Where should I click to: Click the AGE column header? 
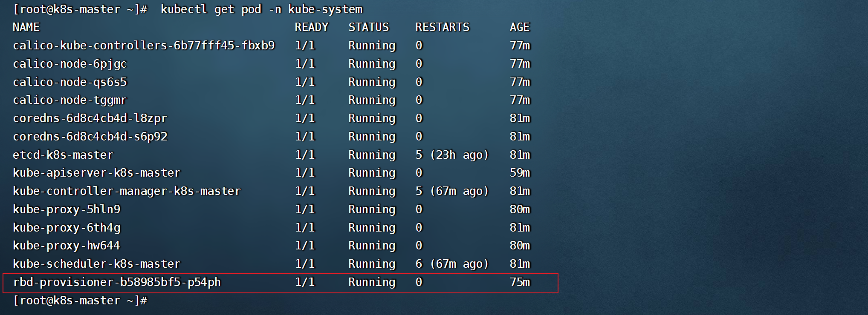(519, 27)
